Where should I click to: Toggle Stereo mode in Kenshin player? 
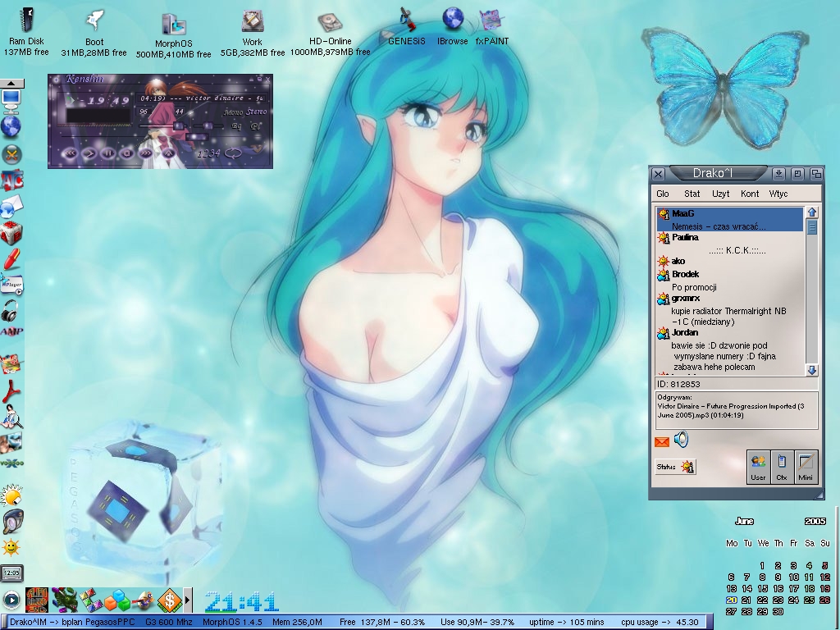pos(256,112)
